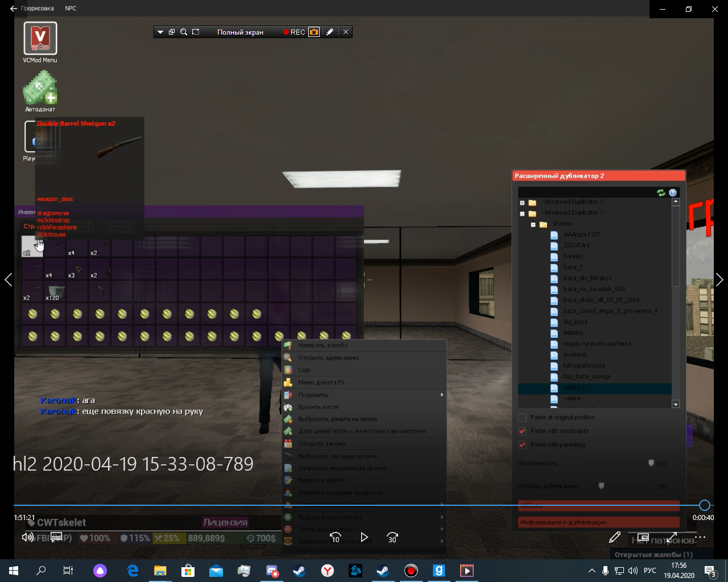Click the pencil edit icon in player controls
The width and height of the screenshot is (728, 582).
click(615, 537)
